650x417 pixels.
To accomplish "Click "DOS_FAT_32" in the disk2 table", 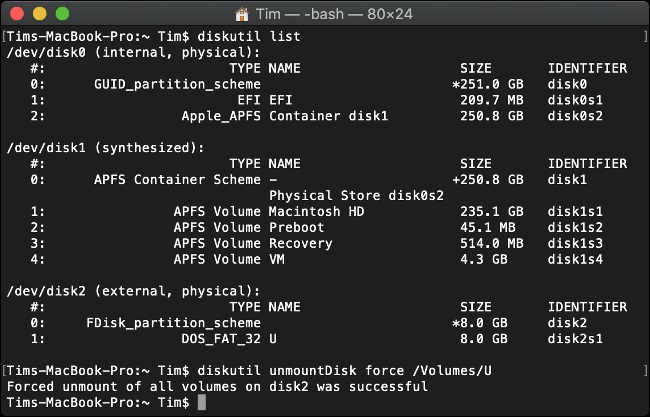I will click(222, 339).
